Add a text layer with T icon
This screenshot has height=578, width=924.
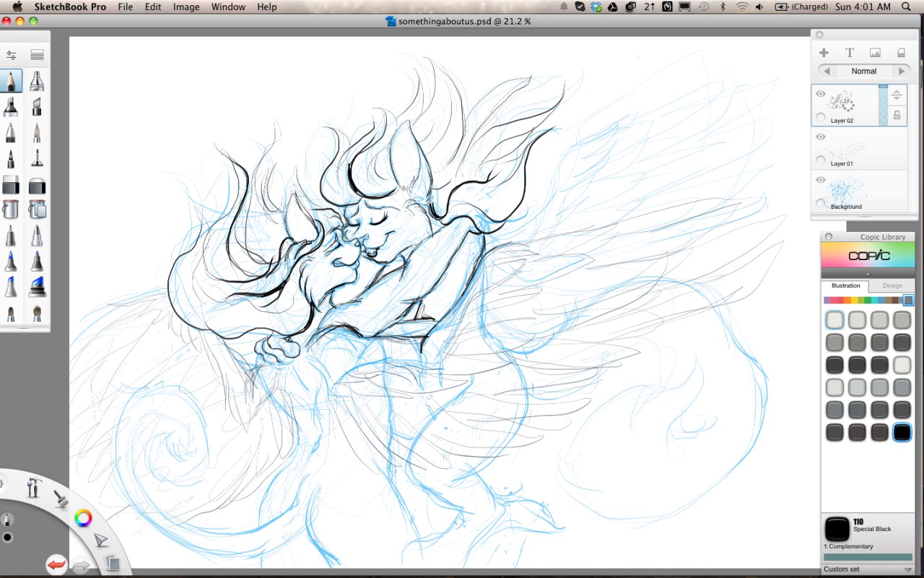point(850,53)
